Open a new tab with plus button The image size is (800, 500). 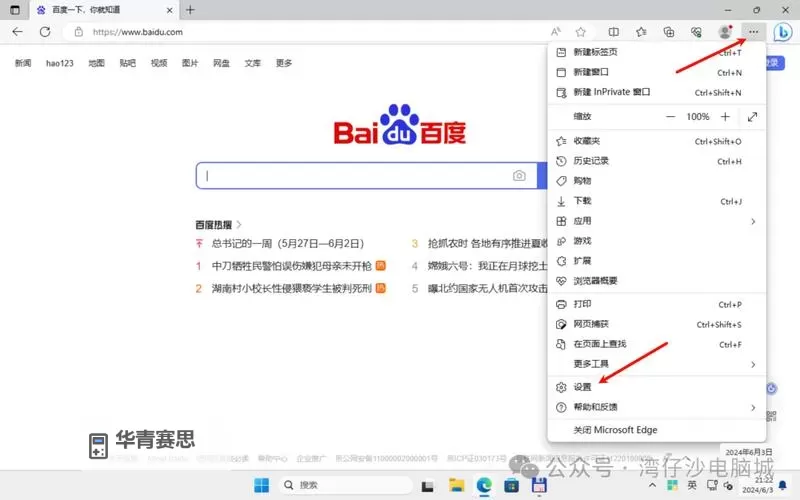[x=190, y=10]
